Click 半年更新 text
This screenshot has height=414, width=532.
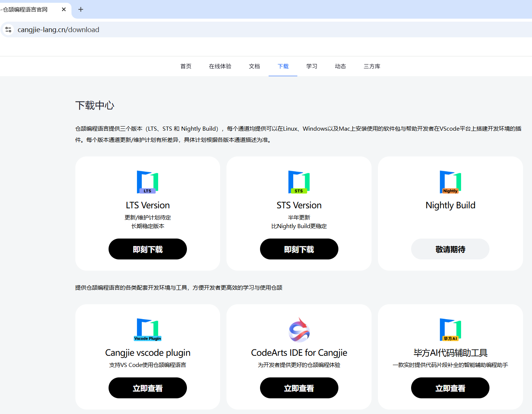(299, 217)
